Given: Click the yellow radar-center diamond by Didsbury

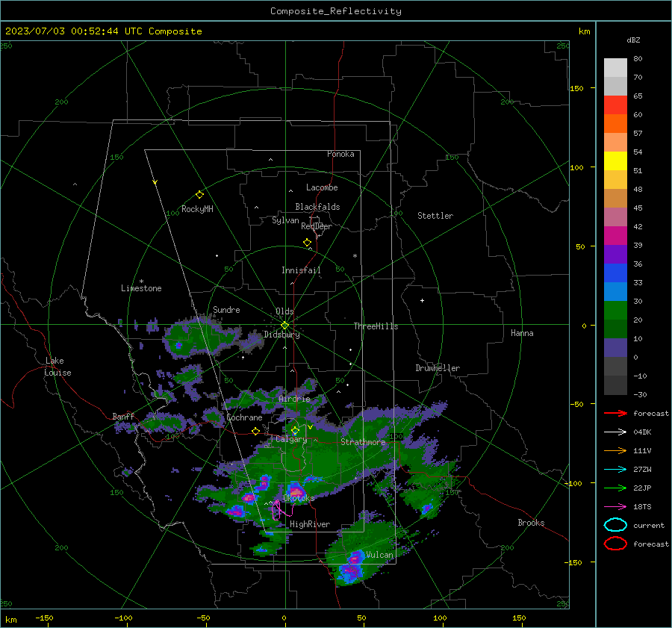Looking at the screenshot, I should pyautogui.click(x=284, y=326).
